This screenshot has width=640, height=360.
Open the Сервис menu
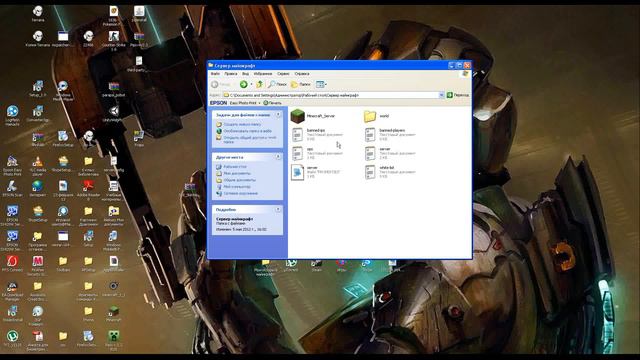point(283,74)
